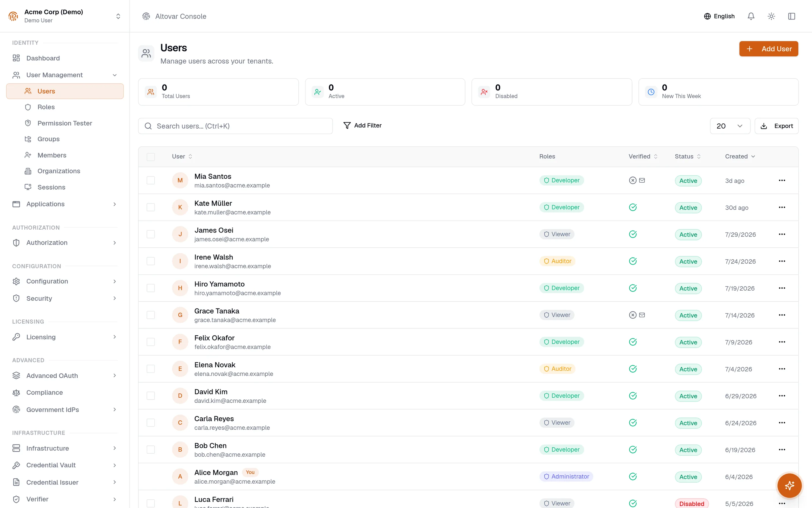Click verified checkmark for Kate Müller
The height and width of the screenshot is (508, 812).
633,207
